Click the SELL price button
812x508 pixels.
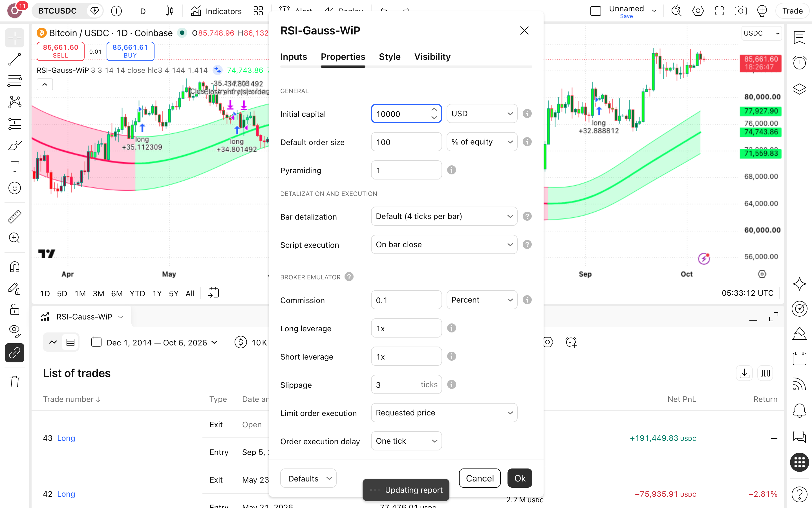point(60,51)
